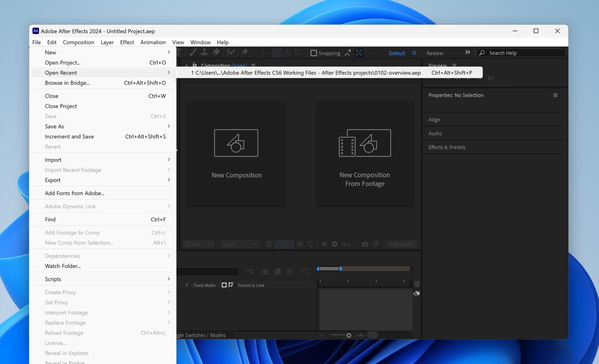
Task: Select the Roto Brush tool
Action: point(231,53)
